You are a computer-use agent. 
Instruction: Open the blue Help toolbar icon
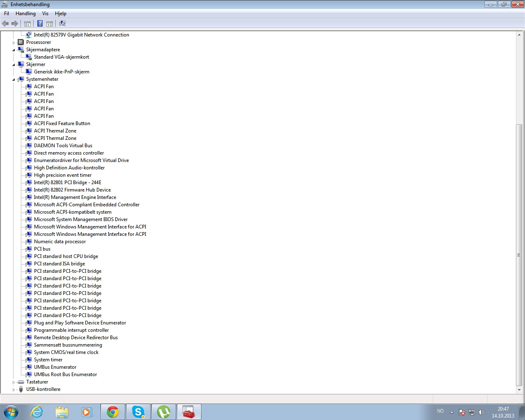coord(40,23)
